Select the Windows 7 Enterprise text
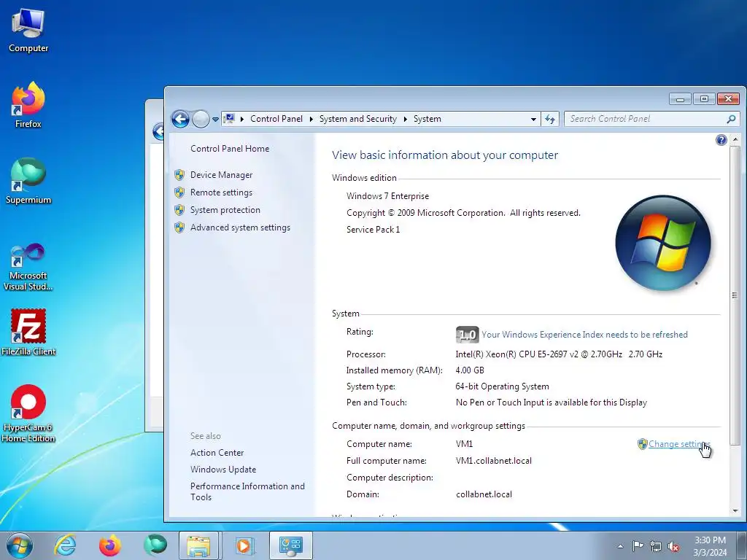This screenshot has height=560, width=747. click(x=388, y=196)
